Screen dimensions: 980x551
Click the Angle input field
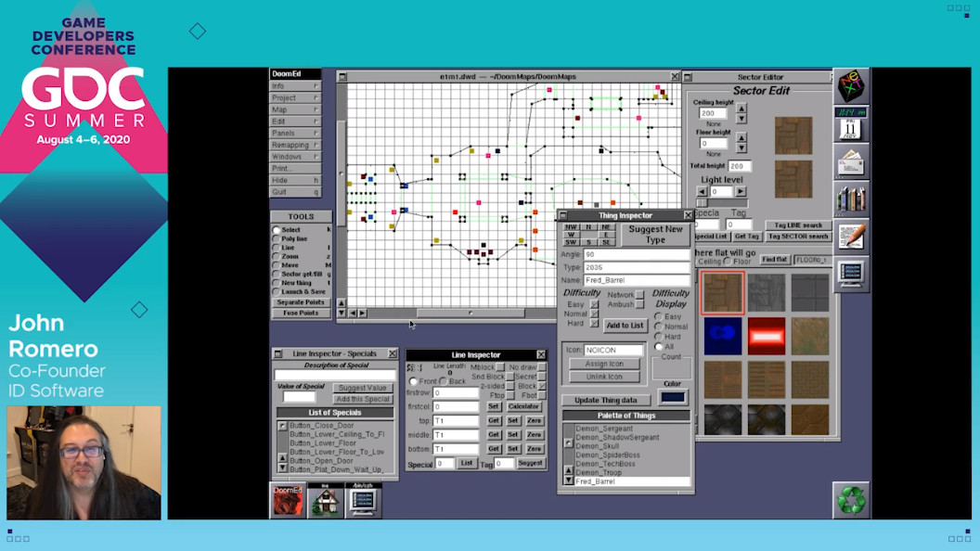point(637,254)
